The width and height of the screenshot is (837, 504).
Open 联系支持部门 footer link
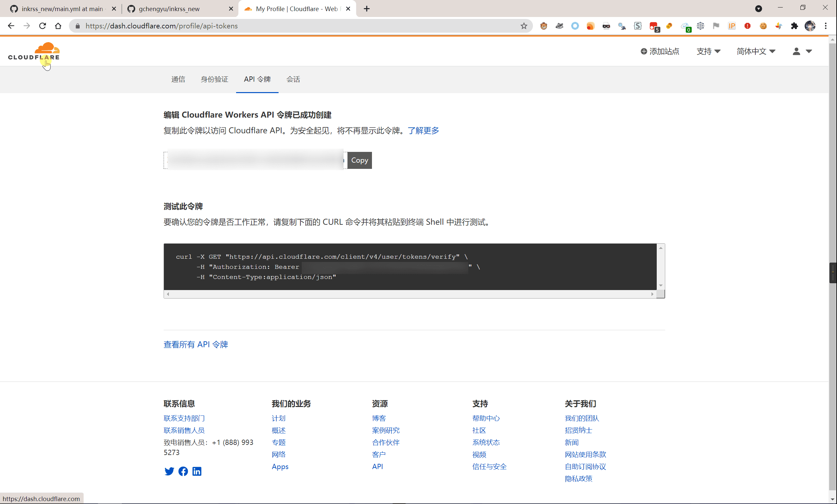coord(184,418)
